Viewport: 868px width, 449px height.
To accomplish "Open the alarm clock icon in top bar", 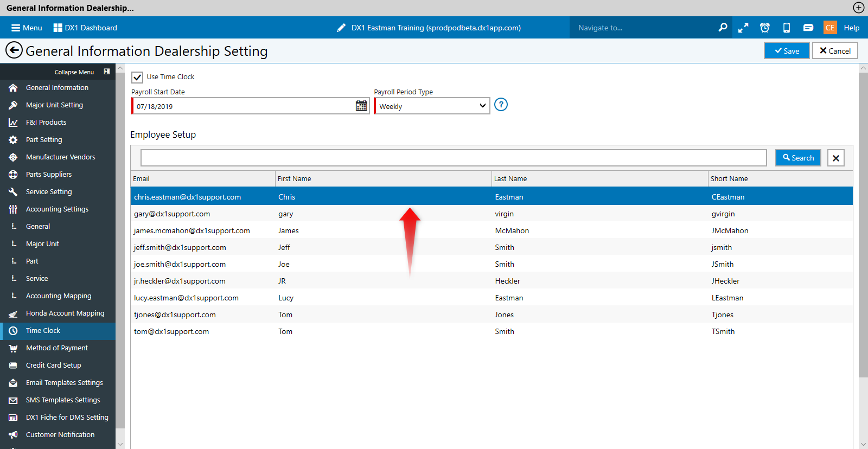I will (x=765, y=28).
